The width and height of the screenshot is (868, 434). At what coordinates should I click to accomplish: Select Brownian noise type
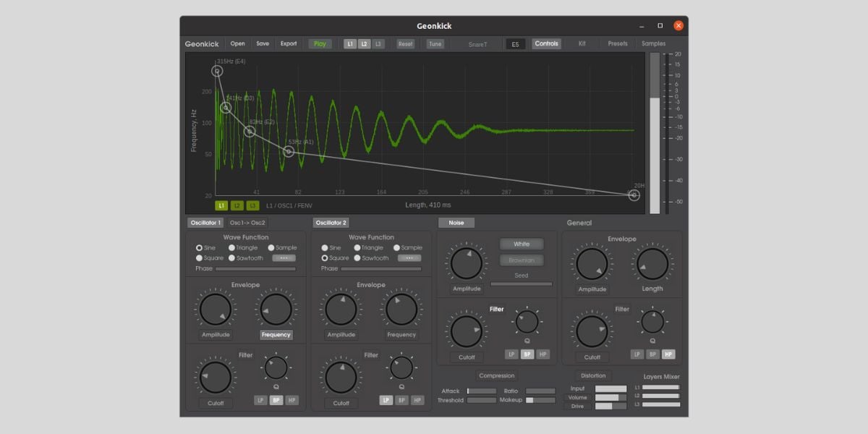[x=522, y=260]
